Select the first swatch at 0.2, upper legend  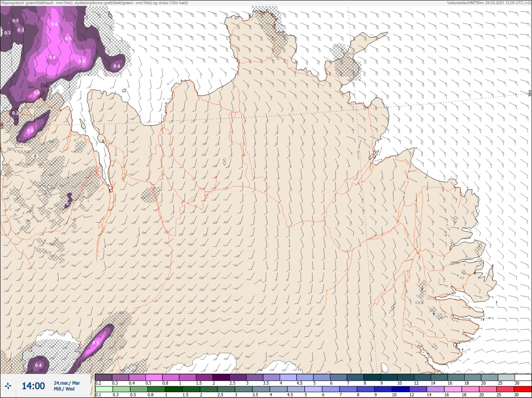pyautogui.click(x=103, y=377)
